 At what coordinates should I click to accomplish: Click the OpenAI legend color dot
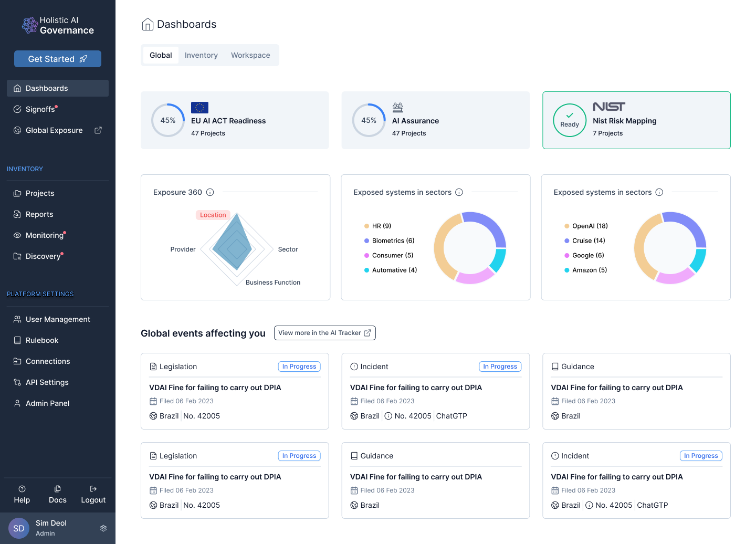coord(566,226)
